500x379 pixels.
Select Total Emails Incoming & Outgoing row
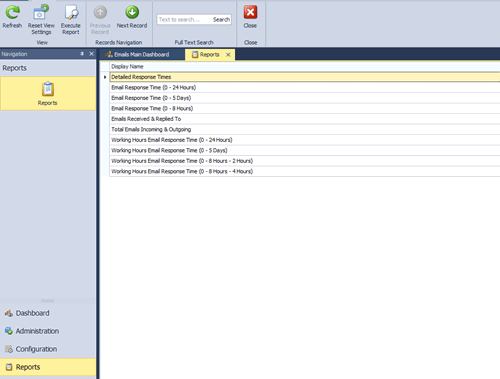tap(304, 130)
